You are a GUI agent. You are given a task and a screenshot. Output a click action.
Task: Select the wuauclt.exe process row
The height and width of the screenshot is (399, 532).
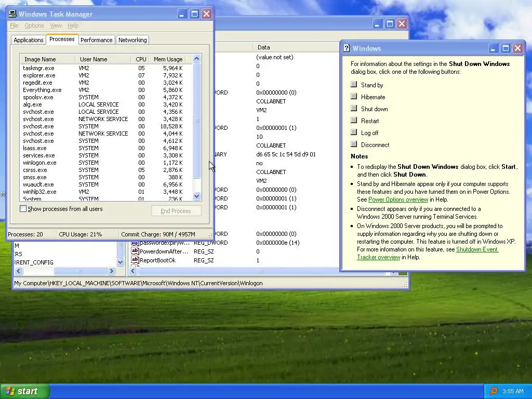click(x=106, y=184)
